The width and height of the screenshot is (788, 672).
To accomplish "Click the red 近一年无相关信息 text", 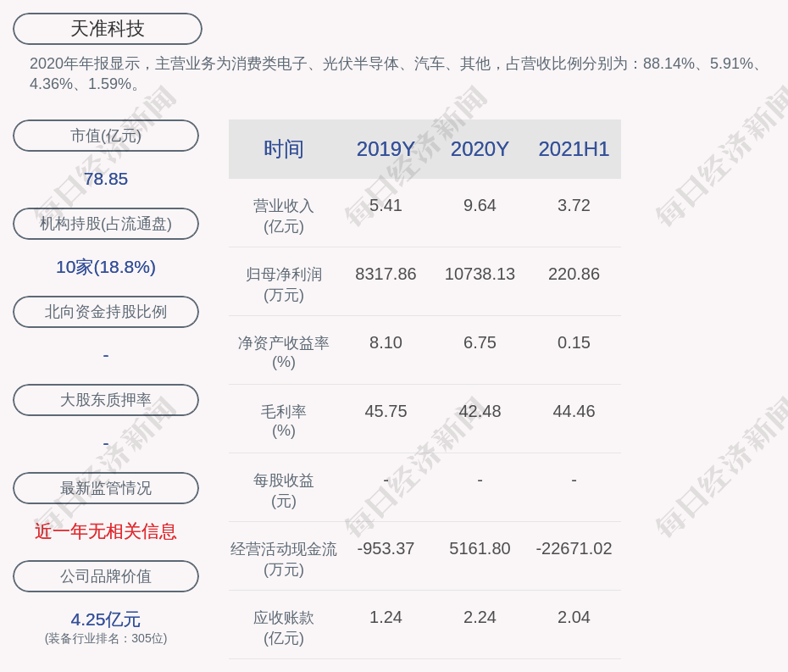I will (106, 531).
